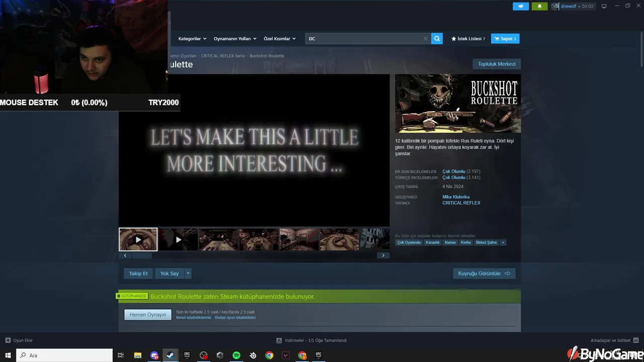Click Hemen Oynayın button

pos(148,315)
